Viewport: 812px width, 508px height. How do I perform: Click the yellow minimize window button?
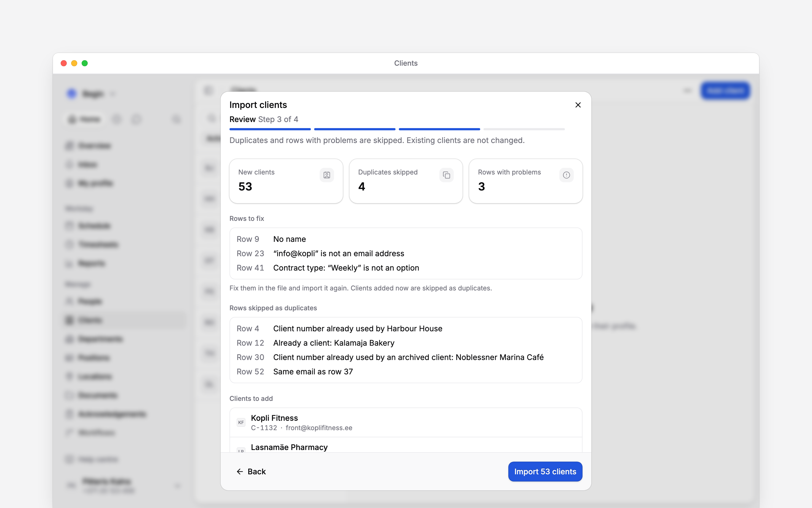(x=74, y=63)
